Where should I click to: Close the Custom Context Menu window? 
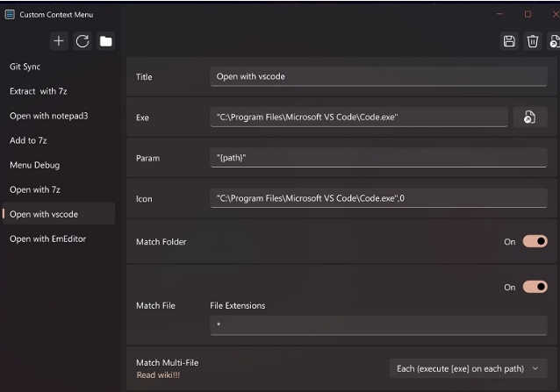click(556, 14)
